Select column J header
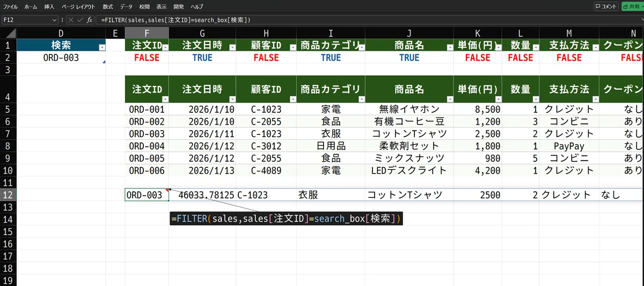 pyautogui.click(x=409, y=33)
